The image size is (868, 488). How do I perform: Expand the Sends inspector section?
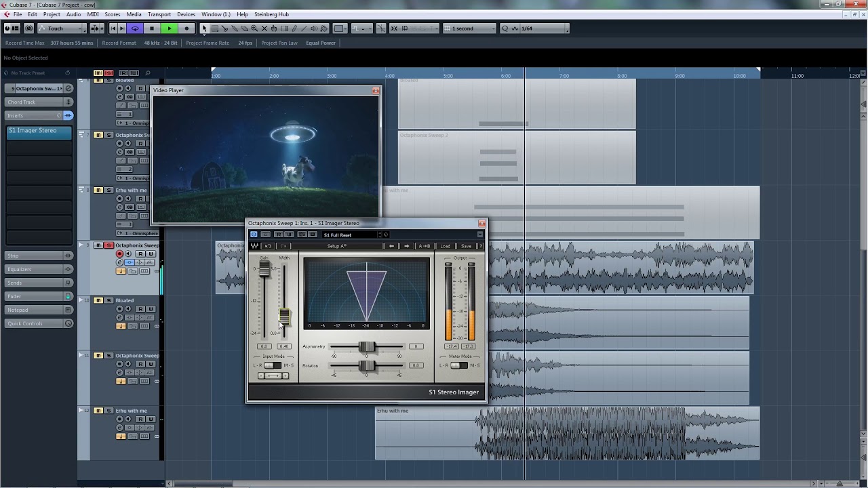pyautogui.click(x=39, y=283)
